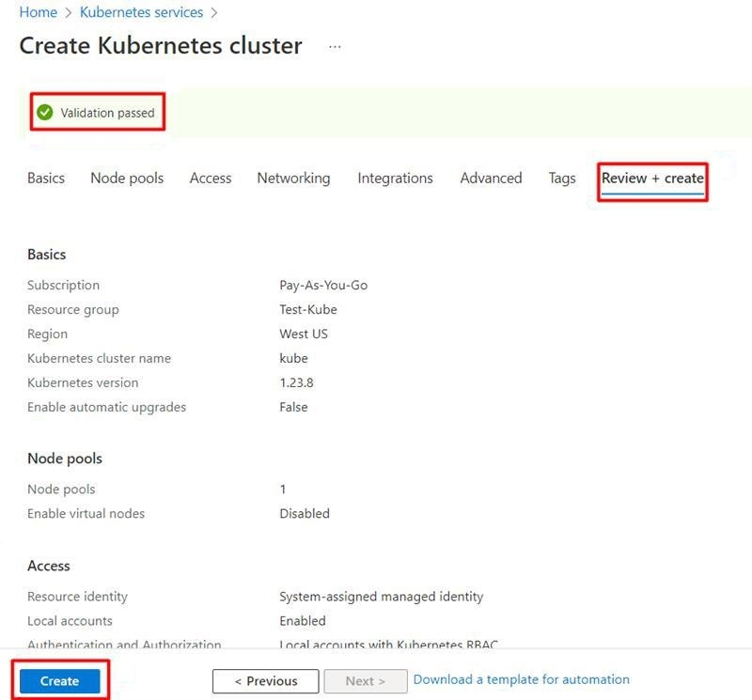Select the Tags tab
This screenshot has height=700, width=752.
[x=562, y=178]
